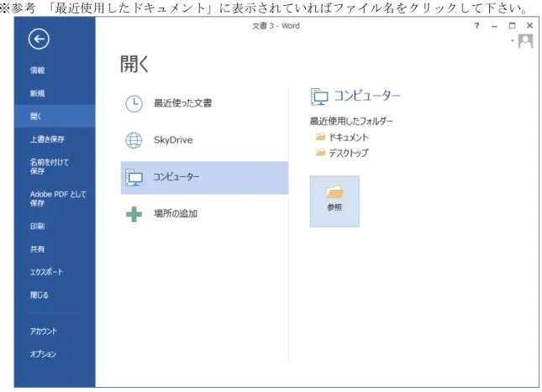Maximize the Word window
Viewport: 542px width, 392px height.
click(513, 25)
